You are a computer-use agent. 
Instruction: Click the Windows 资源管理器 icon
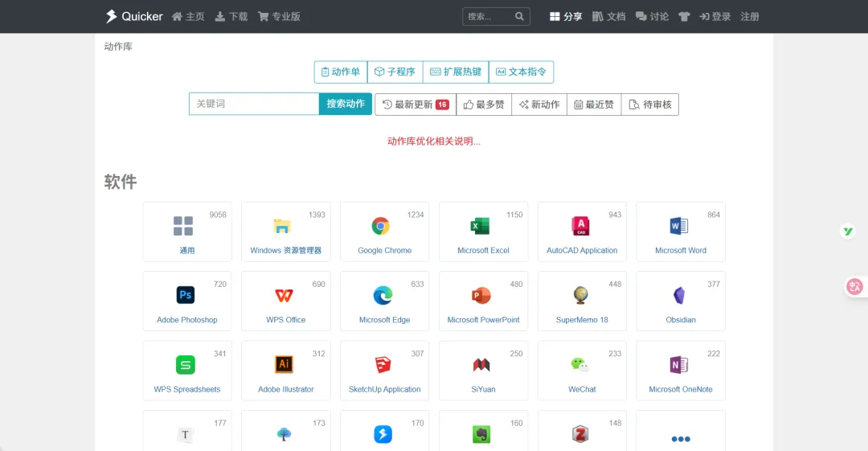(x=282, y=226)
